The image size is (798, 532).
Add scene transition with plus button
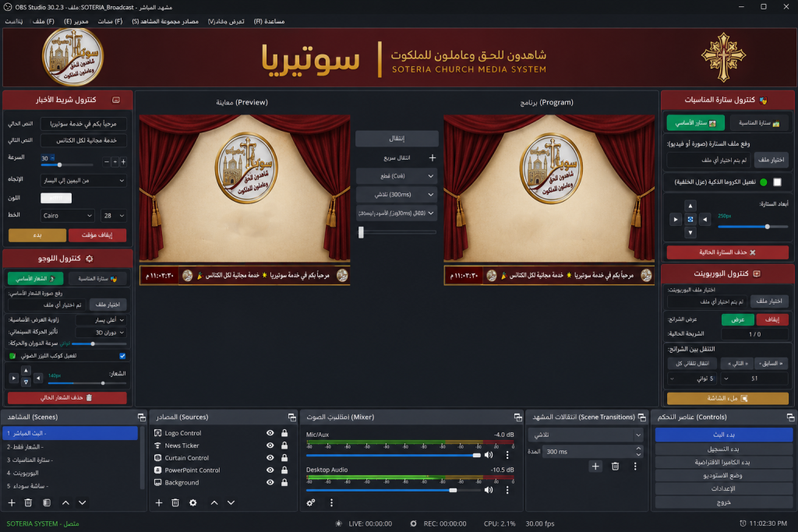point(595,467)
